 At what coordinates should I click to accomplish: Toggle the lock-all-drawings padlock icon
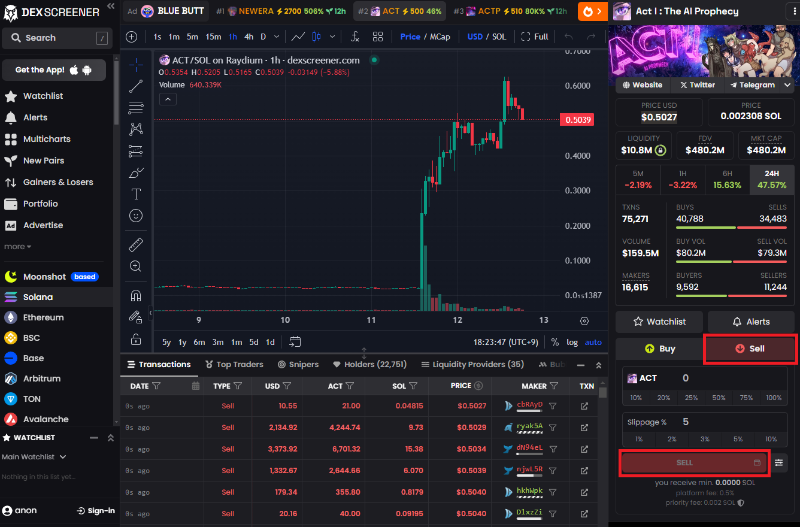pyautogui.click(x=136, y=339)
